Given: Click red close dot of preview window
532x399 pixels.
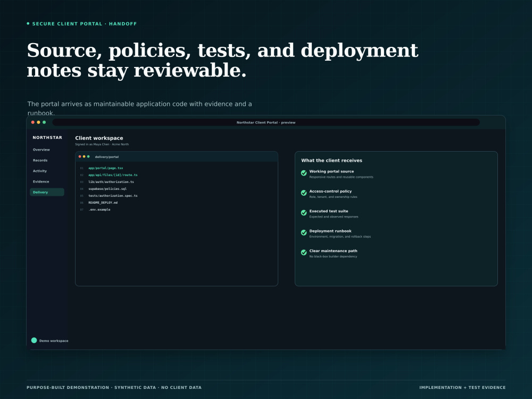Looking at the screenshot, I should tap(33, 122).
